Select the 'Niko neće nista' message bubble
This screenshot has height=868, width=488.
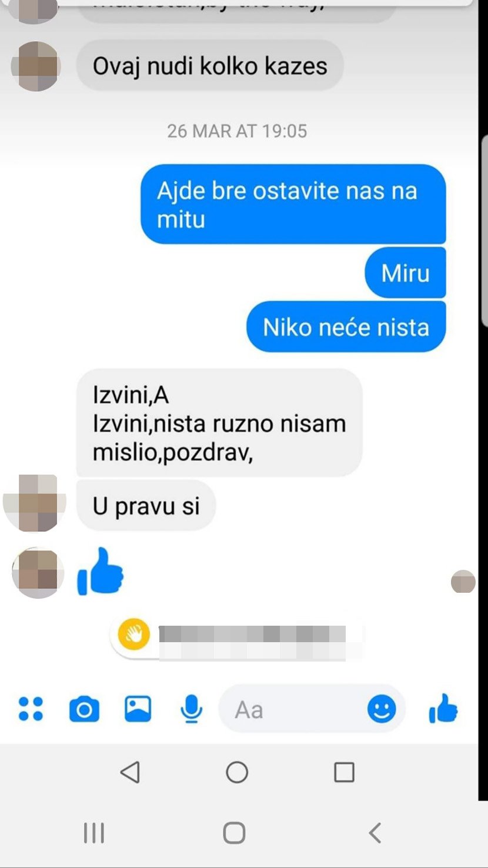pyautogui.click(x=346, y=327)
